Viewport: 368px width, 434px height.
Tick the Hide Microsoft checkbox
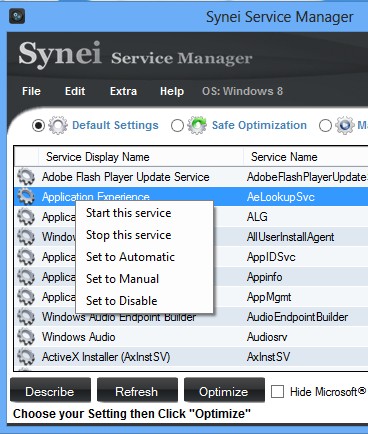(277, 391)
